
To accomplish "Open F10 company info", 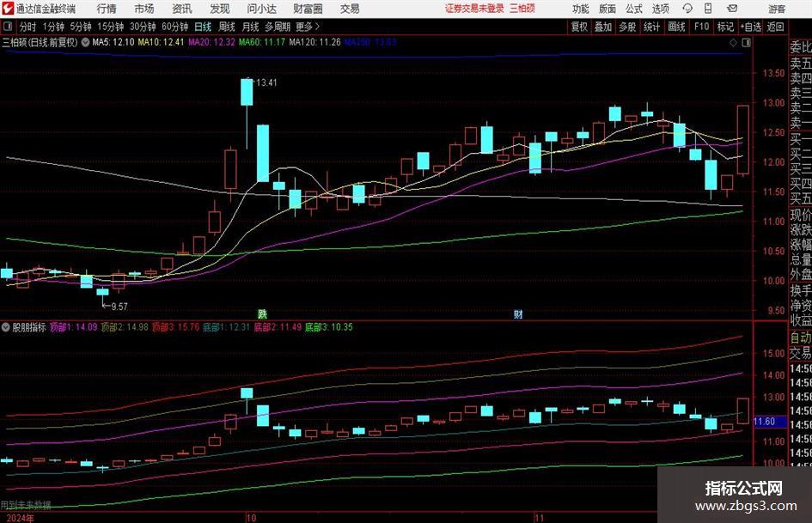I will pyautogui.click(x=702, y=27).
